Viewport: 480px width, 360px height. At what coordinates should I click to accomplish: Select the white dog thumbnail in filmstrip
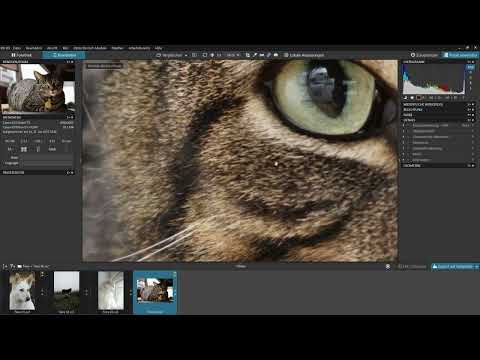[22, 291]
